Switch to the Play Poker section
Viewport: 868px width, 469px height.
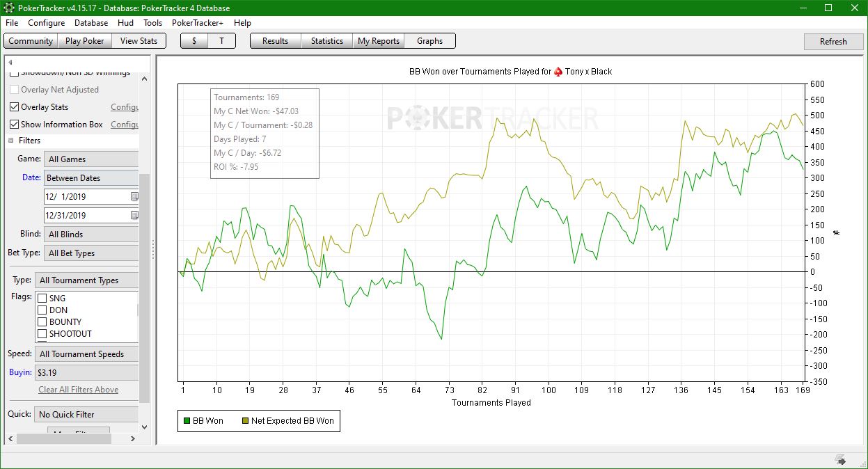[85, 41]
